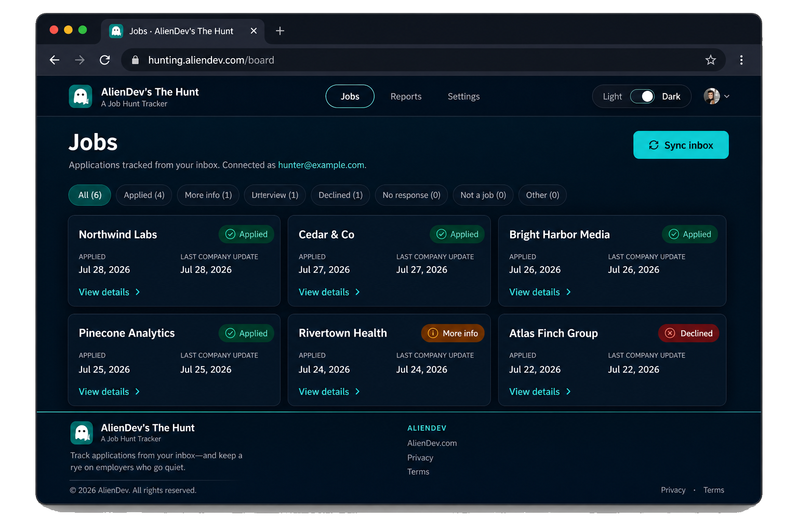Open the Settings tab
The width and height of the screenshot is (798, 532).
[x=464, y=97]
